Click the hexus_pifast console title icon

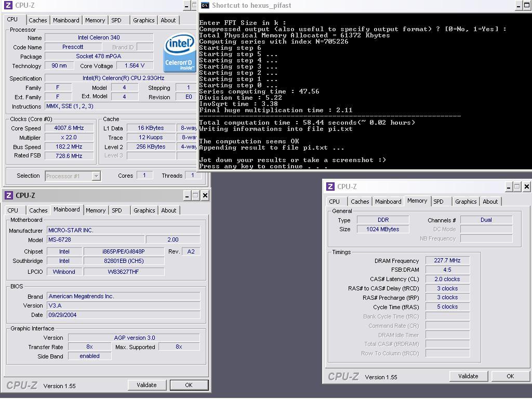pyautogui.click(x=205, y=5)
